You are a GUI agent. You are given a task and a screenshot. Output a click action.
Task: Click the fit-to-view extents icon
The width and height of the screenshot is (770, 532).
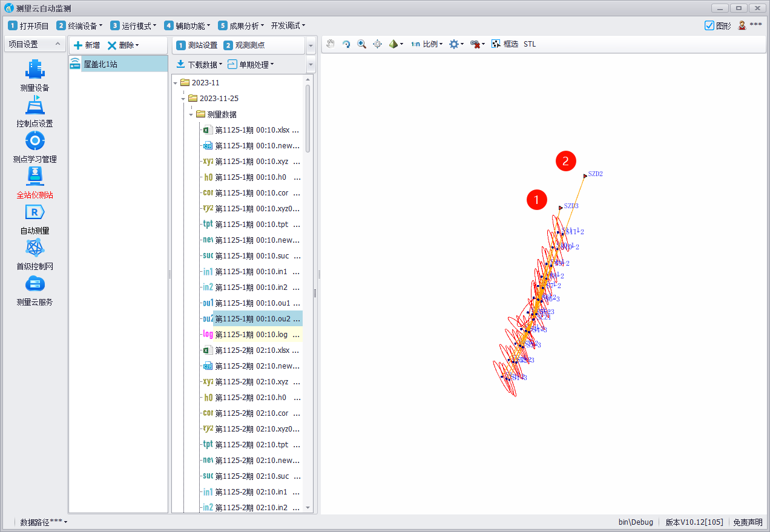point(377,44)
